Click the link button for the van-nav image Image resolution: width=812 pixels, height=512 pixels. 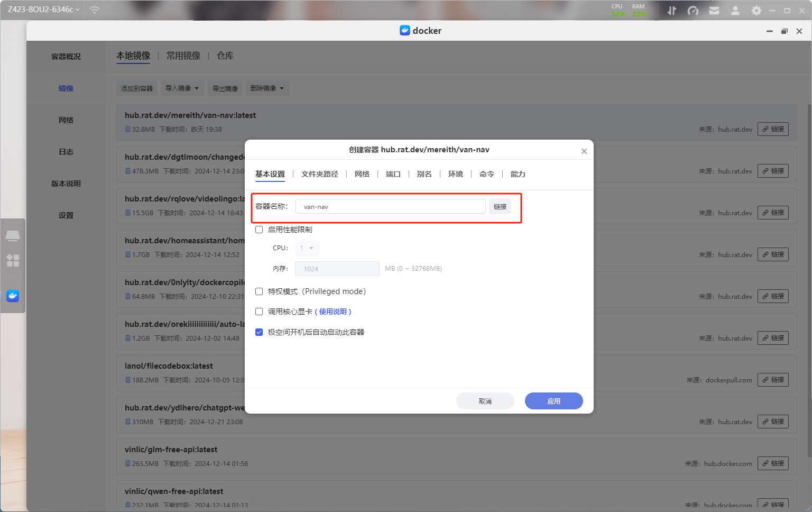click(773, 129)
